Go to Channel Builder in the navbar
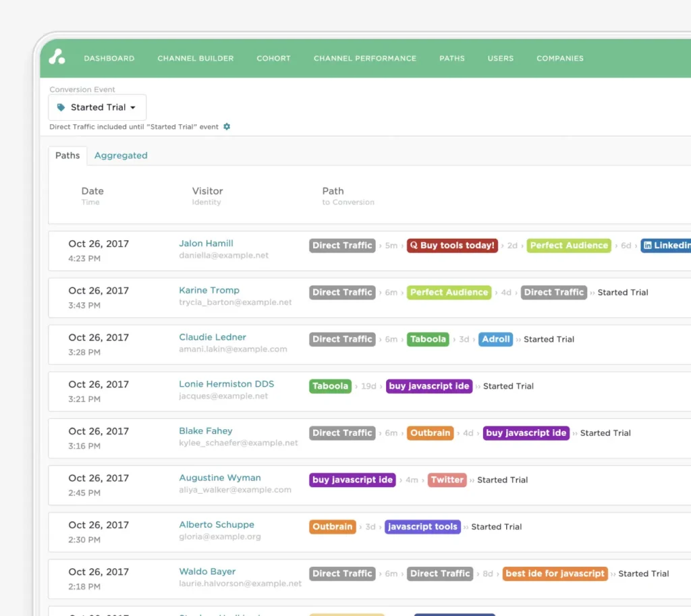 click(196, 59)
